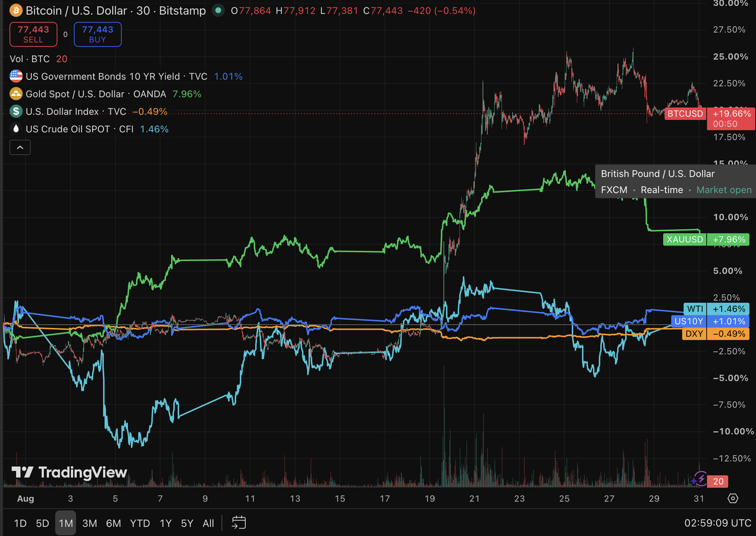Click the 10.00% label on price axis
This screenshot has height=536, width=756.
(731, 217)
